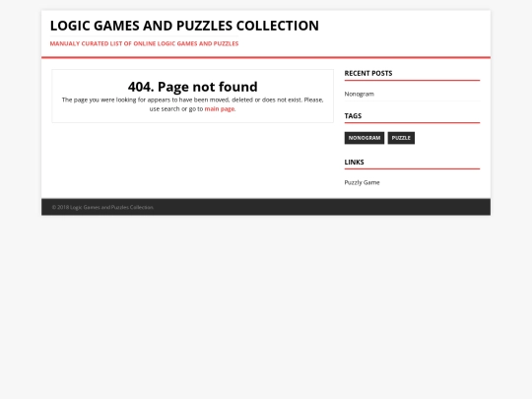Click the '404. Page not found' heading
The image size is (532, 399).
tap(193, 87)
